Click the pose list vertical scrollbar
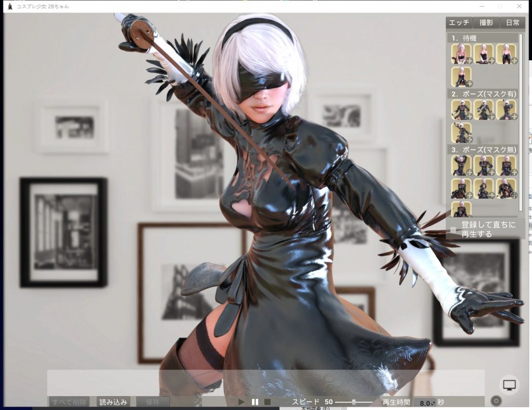 click(521, 124)
